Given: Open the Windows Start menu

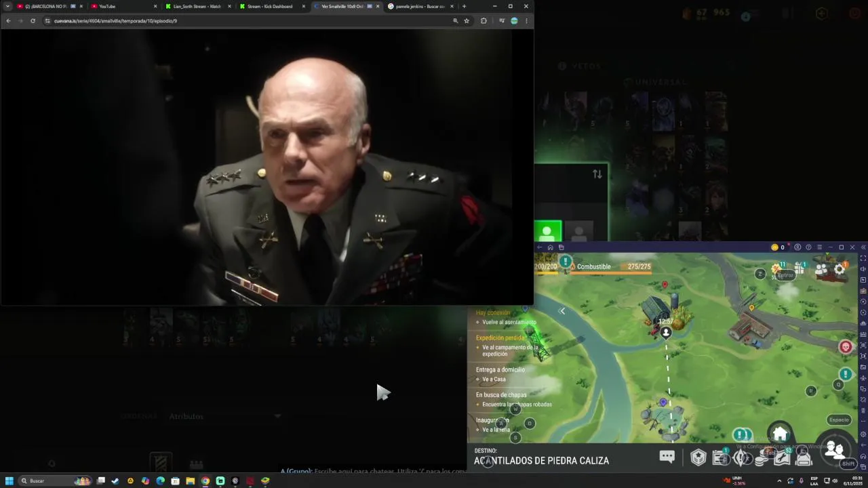Looking at the screenshot, I should [x=9, y=481].
